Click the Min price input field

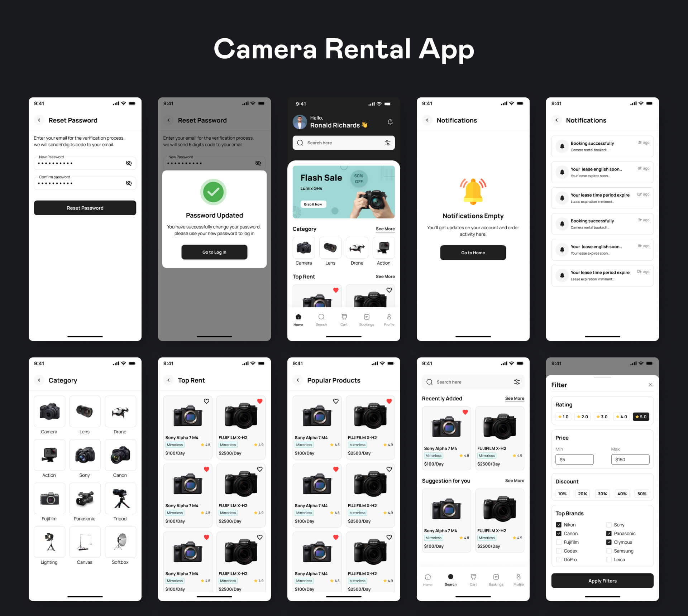574,459
